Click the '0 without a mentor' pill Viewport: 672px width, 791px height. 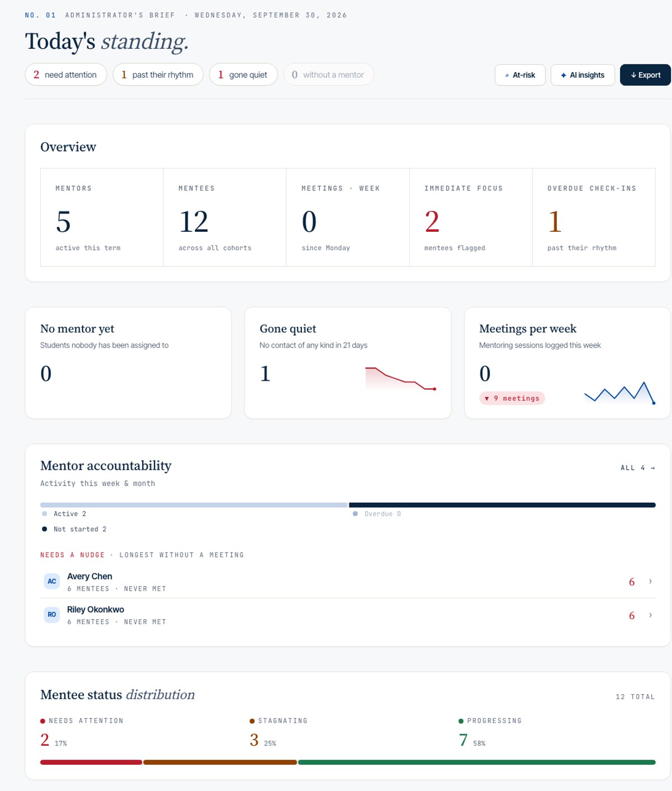(328, 74)
